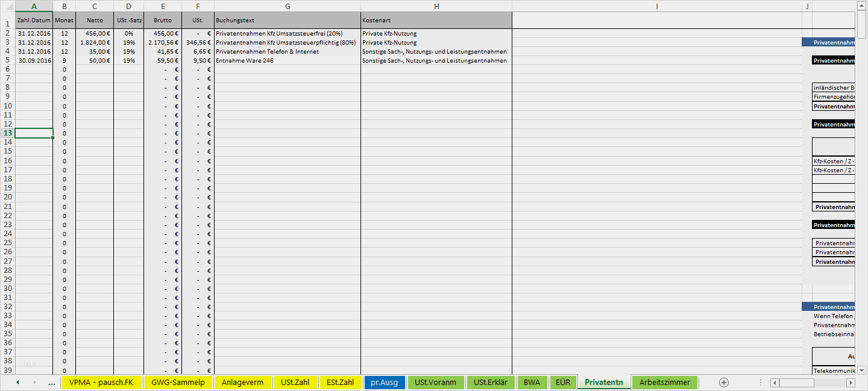Click horizontal scrollbar right arrow
The image size is (868, 391).
tap(851, 383)
